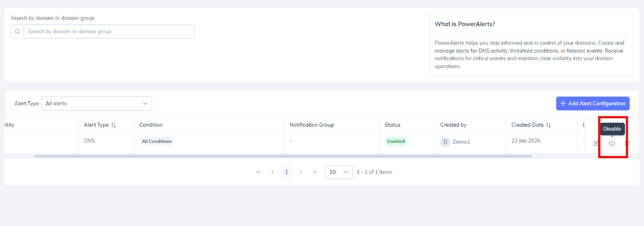The height and width of the screenshot is (226, 644).
Task: Click the magnifier icon in the search box
Action: 17,31
